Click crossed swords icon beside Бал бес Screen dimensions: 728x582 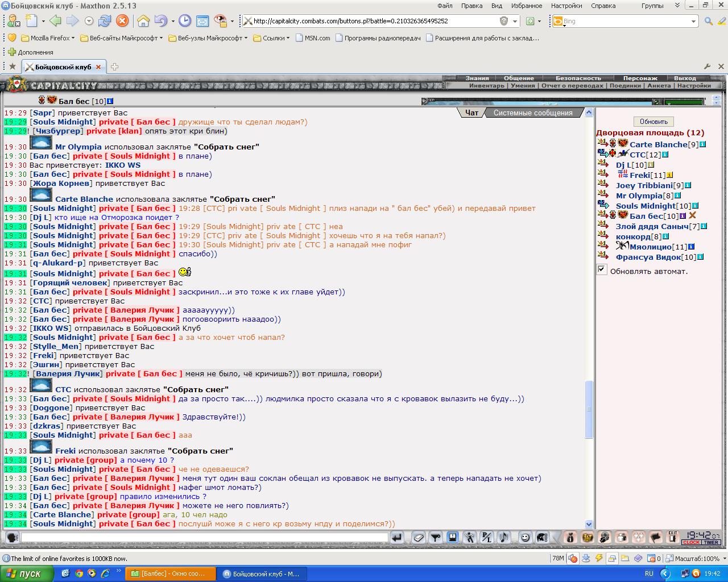tap(692, 215)
